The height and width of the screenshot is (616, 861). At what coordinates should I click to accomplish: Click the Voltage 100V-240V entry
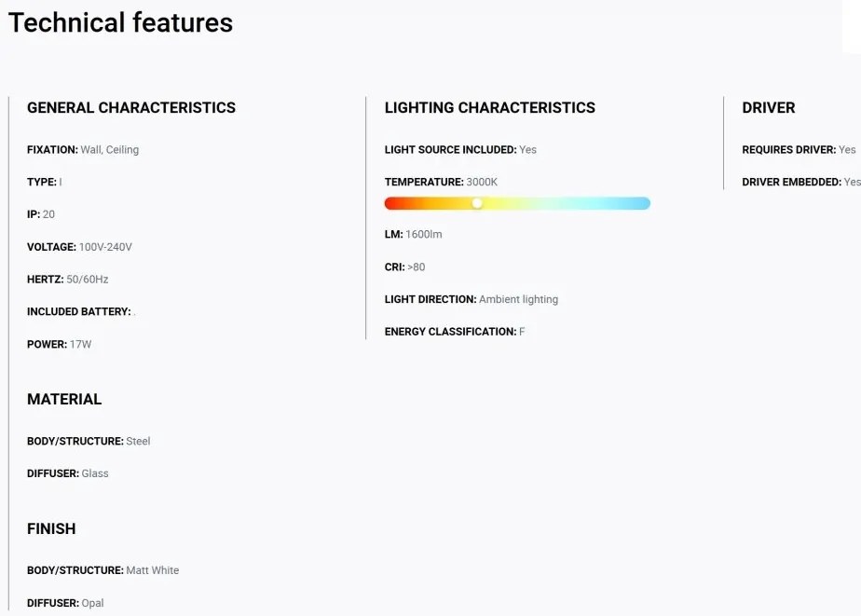point(79,247)
